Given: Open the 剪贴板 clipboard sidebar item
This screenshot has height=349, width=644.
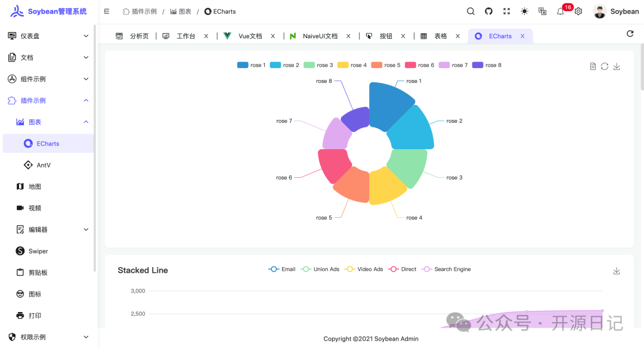Looking at the screenshot, I should point(48,273).
